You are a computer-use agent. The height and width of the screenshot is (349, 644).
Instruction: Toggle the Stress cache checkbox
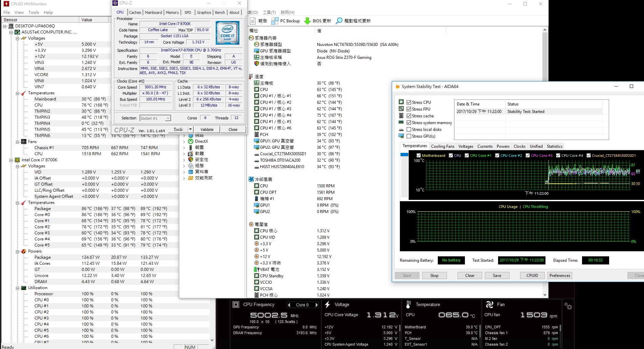tap(409, 116)
